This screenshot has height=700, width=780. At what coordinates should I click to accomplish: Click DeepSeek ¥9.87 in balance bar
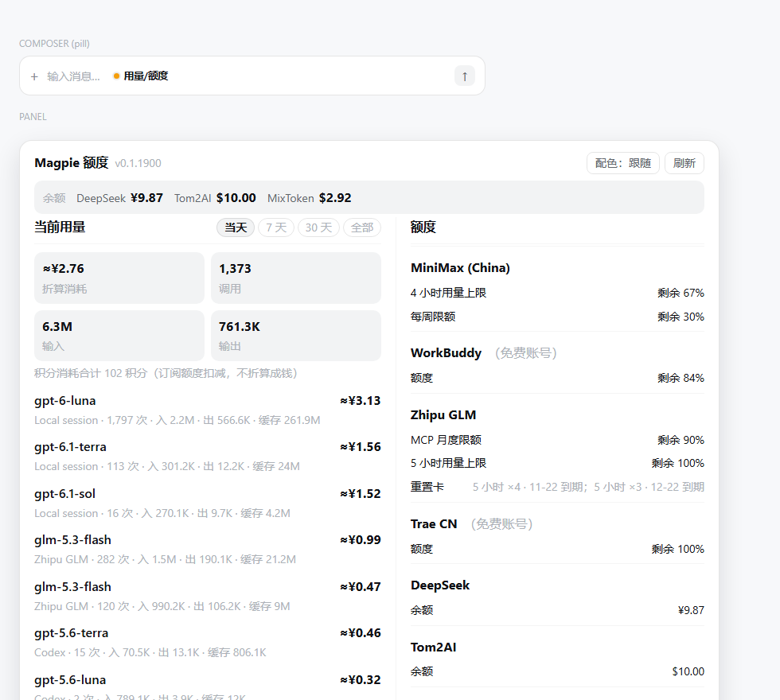[x=119, y=198]
